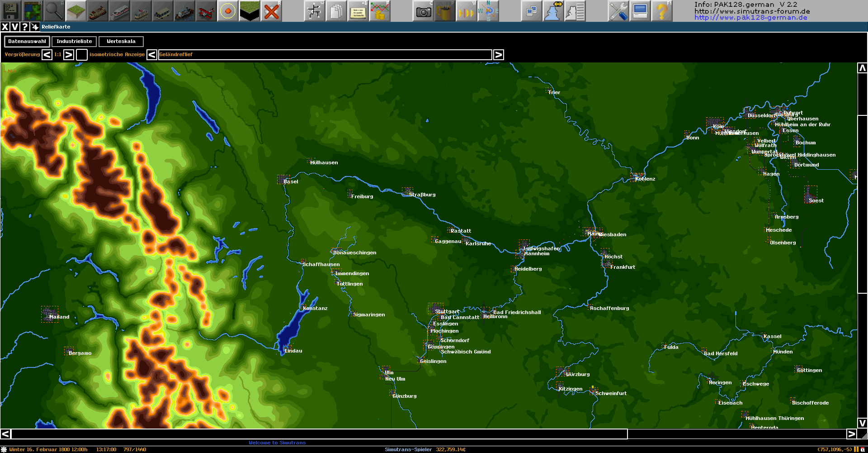Take a screenshot with the camera icon
The width and height of the screenshot is (868, 453).
423,11
